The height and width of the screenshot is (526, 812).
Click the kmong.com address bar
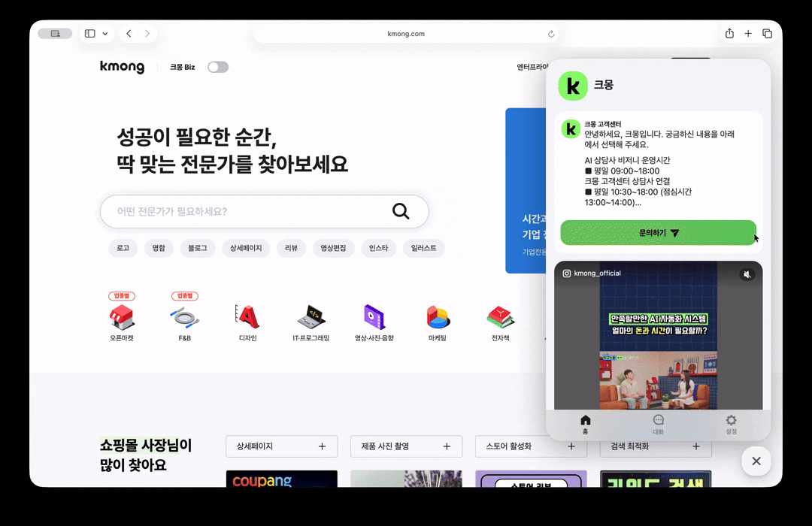pos(406,34)
